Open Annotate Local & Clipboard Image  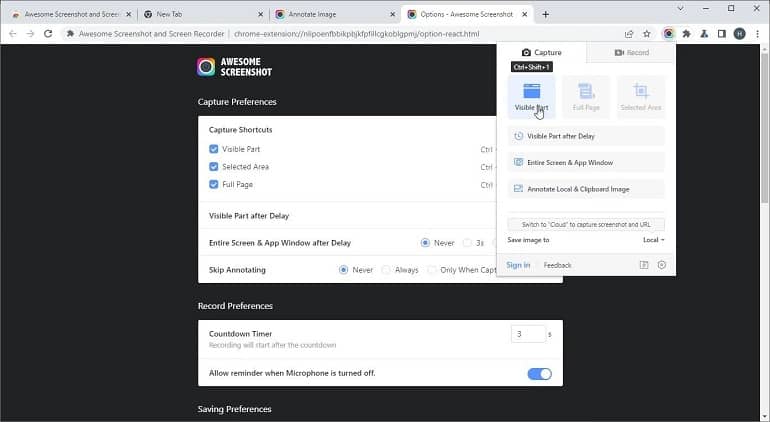point(586,189)
